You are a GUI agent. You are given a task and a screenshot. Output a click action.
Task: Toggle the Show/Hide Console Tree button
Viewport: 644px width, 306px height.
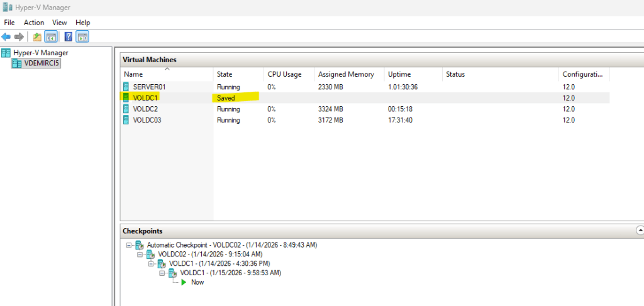point(52,36)
